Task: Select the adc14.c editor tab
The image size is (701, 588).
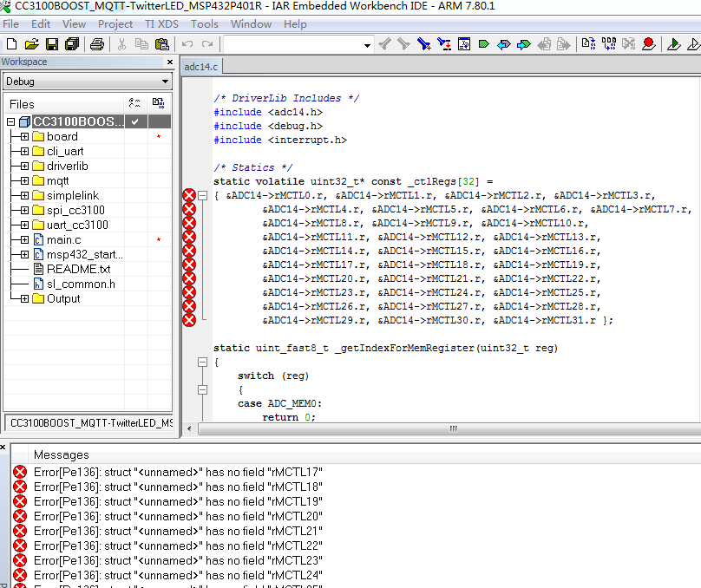Action: [x=202, y=67]
